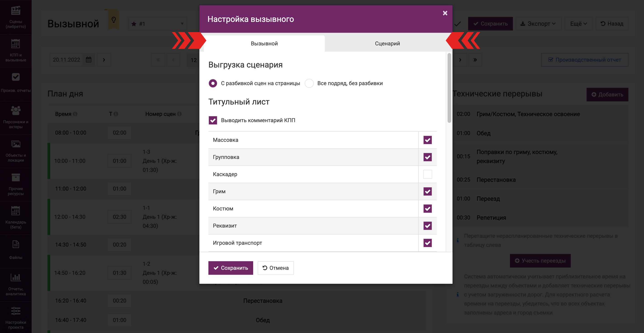Image resolution: width=644 pixels, height=333 pixels.
Task: Uncheck the Массовка checkbox
Action: pos(427,140)
